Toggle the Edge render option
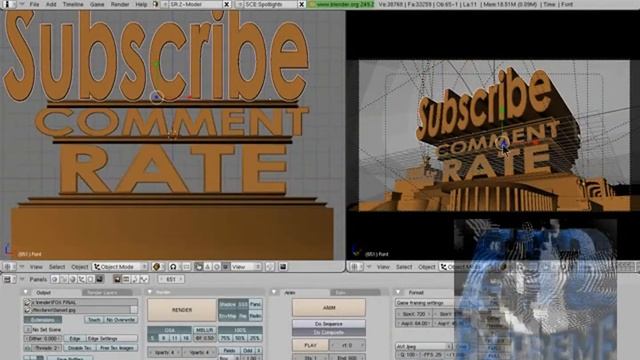This screenshot has height=360, width=640. pos(75,338)
